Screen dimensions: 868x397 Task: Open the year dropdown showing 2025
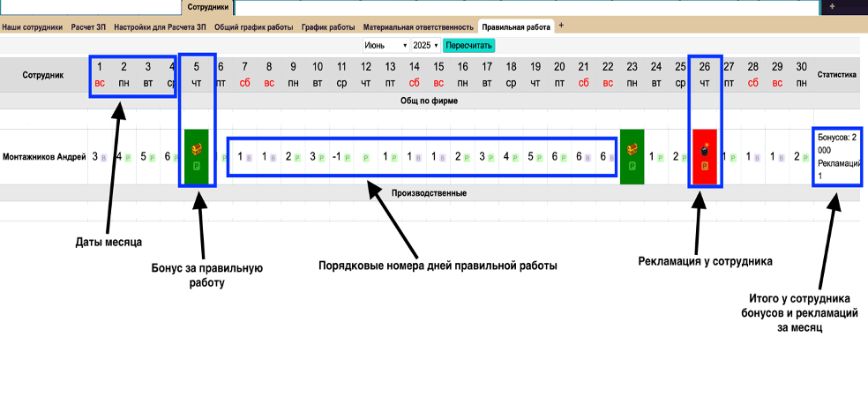coord(425,45)
